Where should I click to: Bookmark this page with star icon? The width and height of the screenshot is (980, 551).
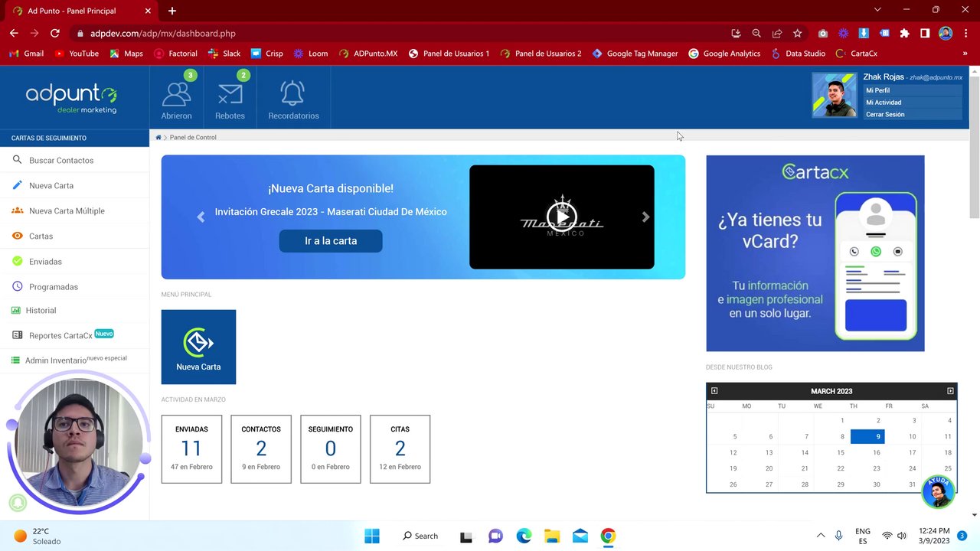pos(798,34)
